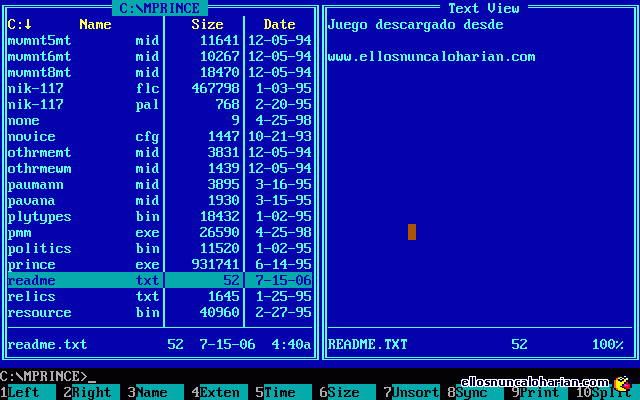Select file othrmemt mid
The width and height of the screenshot is (640, 400).
[160, 152]
